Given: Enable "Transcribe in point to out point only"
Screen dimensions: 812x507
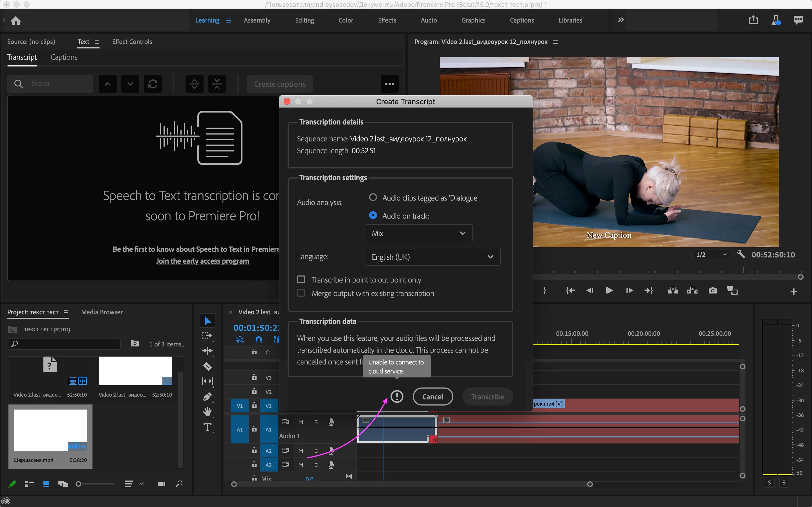Looking at the screenshot, I should 301,279.
